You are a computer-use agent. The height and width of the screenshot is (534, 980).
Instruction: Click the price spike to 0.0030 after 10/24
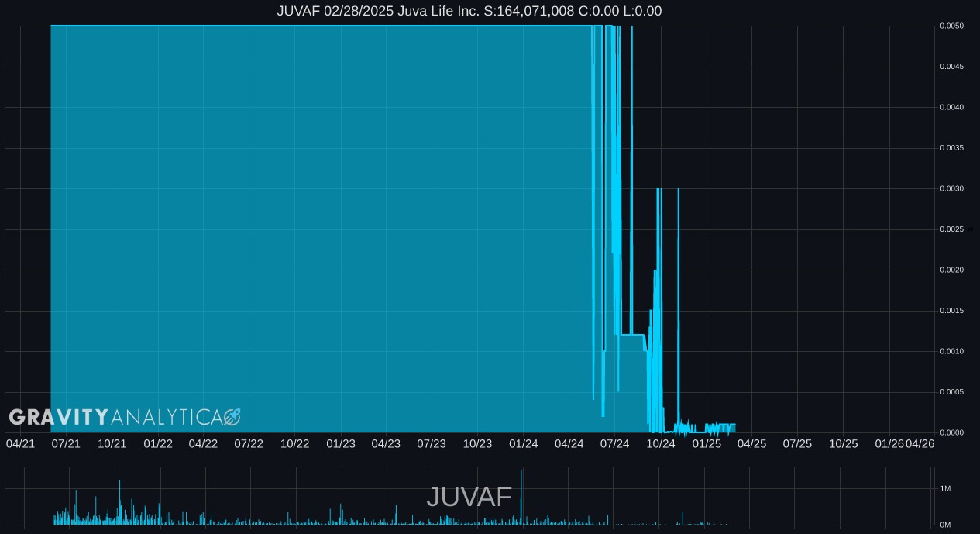pyautogui.click(x=679, y=310)
